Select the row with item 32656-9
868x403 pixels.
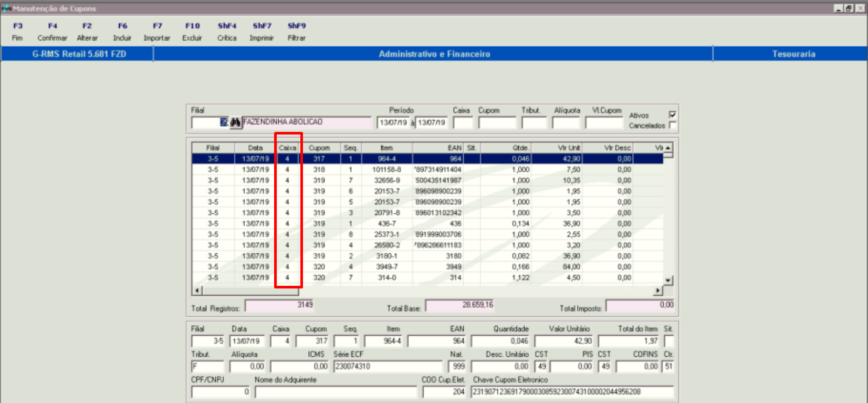point(427,180)
